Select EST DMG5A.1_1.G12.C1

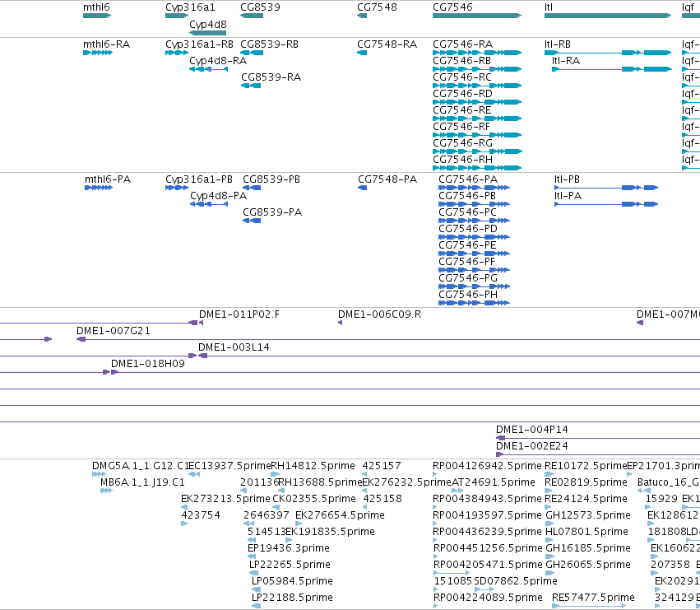point(99,474)
